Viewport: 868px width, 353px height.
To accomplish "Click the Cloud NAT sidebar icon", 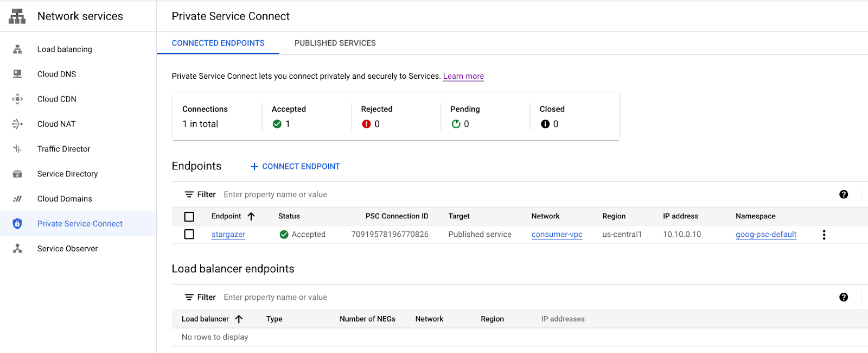I will pos(17,124).
